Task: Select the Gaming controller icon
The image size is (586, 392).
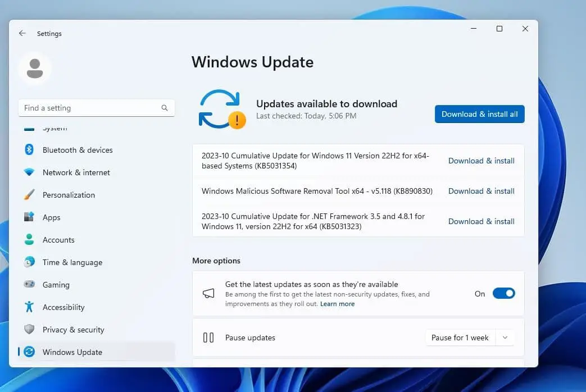Action: pyautogui.click(x=29, y=285)
